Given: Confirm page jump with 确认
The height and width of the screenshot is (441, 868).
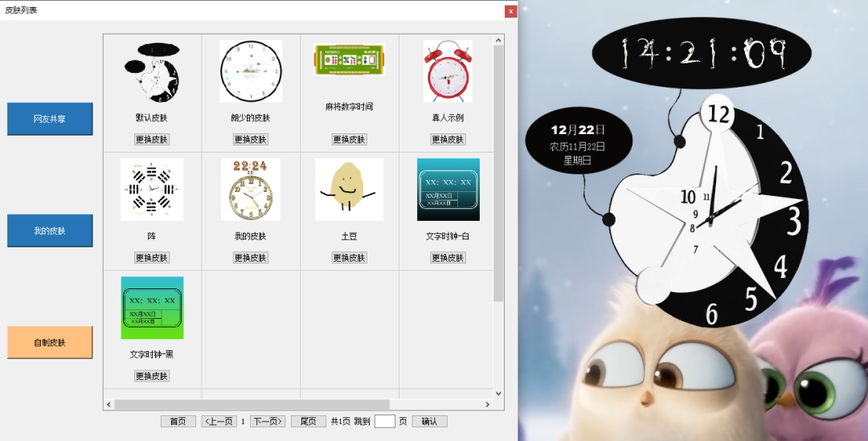Looking at the screenshot, I should click(x=429, y=422).
